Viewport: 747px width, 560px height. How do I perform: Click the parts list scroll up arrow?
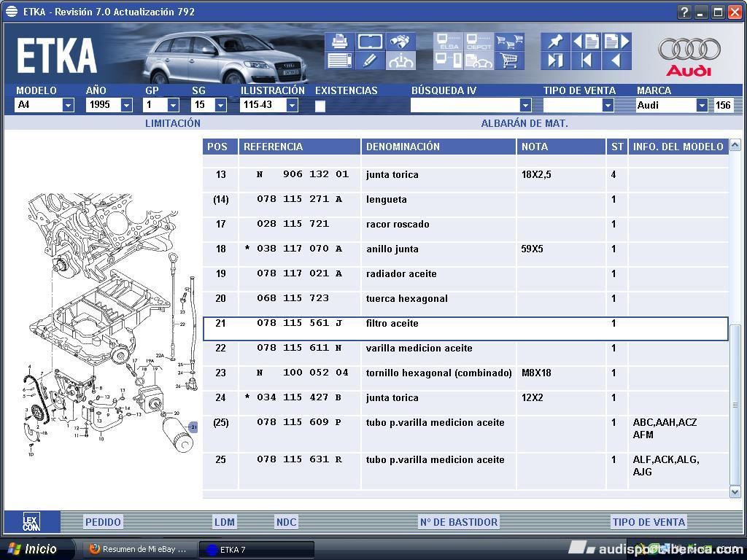[x=735, y=145]
